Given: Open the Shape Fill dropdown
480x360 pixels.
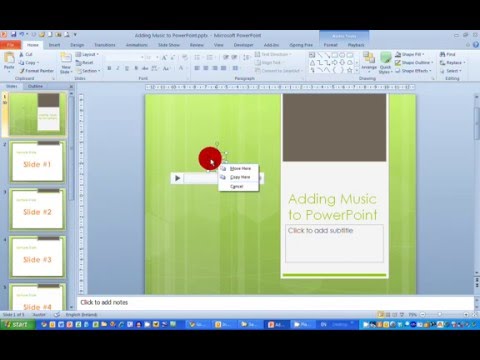Looking at the screenshot, I should (410, 54).
